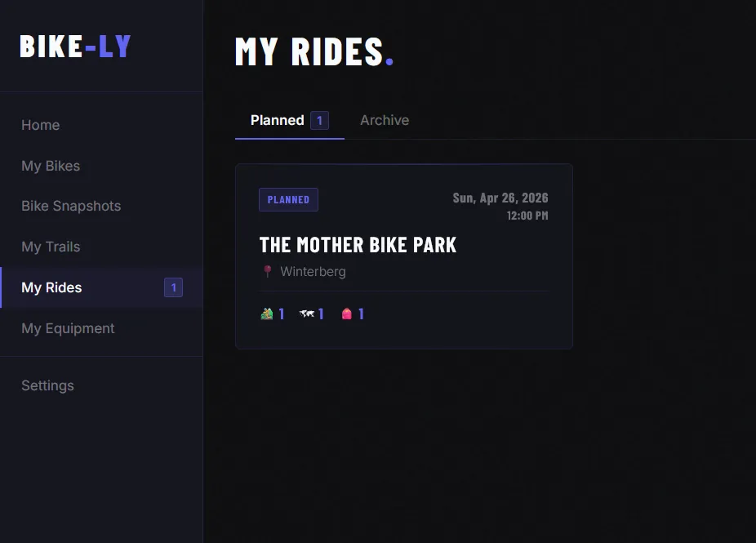Select the Planned tab
The height and width of the screenshot is (543, 756).
click(277, 120)
